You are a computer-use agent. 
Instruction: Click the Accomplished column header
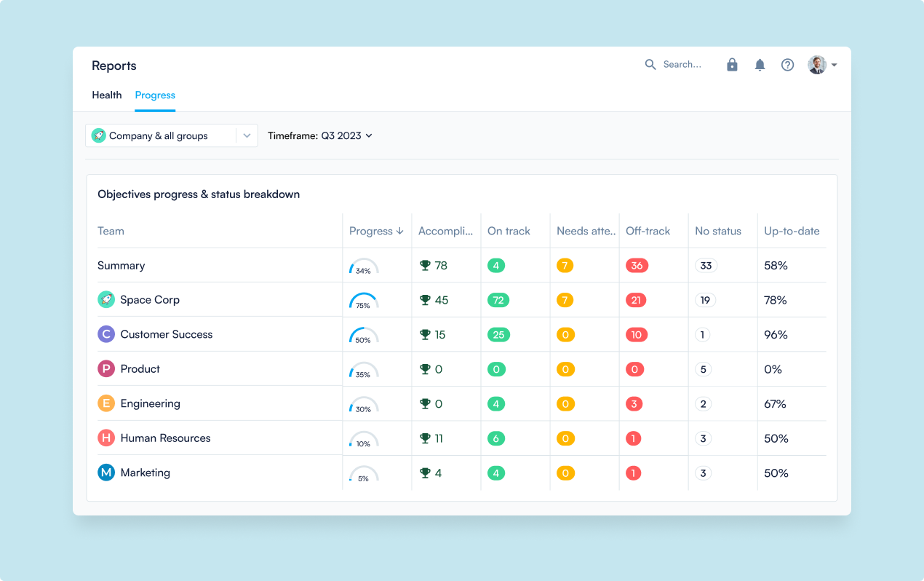446,231
